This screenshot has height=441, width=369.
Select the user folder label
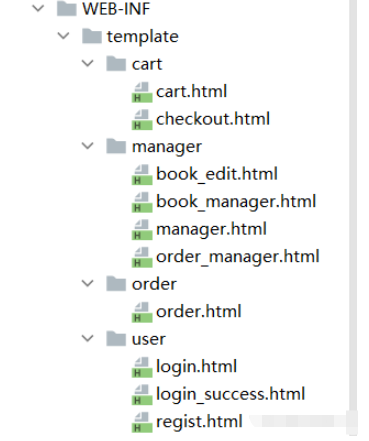tap(149, 340)
